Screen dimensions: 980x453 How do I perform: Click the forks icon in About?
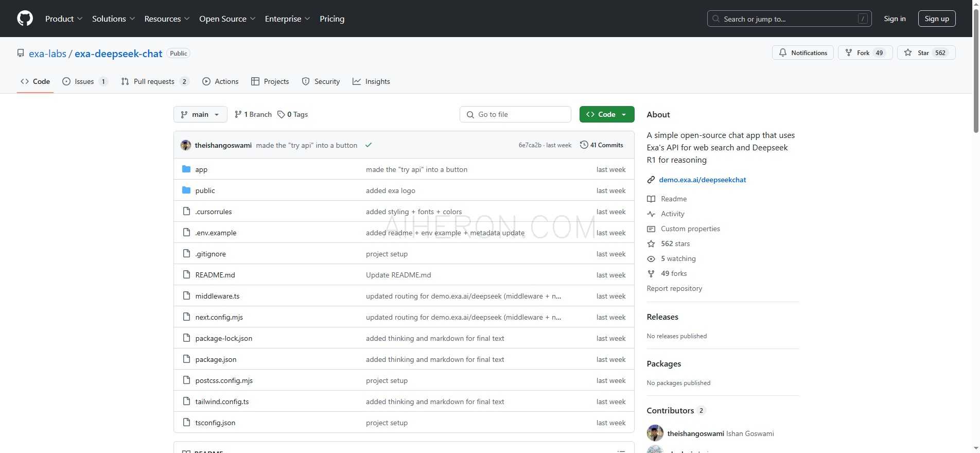(651, 273)
